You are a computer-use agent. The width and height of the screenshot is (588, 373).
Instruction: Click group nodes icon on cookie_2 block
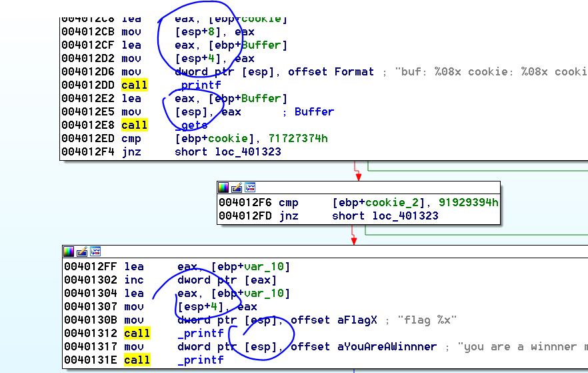(x=250, y=188)
